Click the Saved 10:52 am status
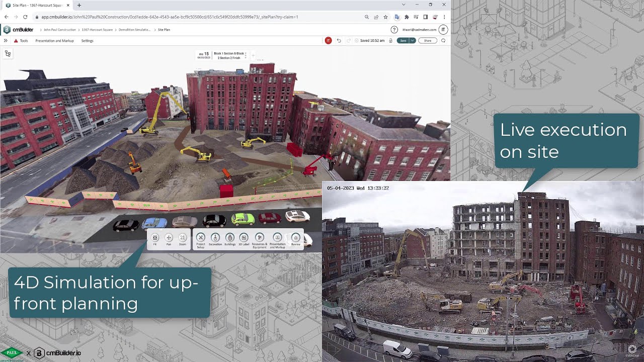 (369, 40)
